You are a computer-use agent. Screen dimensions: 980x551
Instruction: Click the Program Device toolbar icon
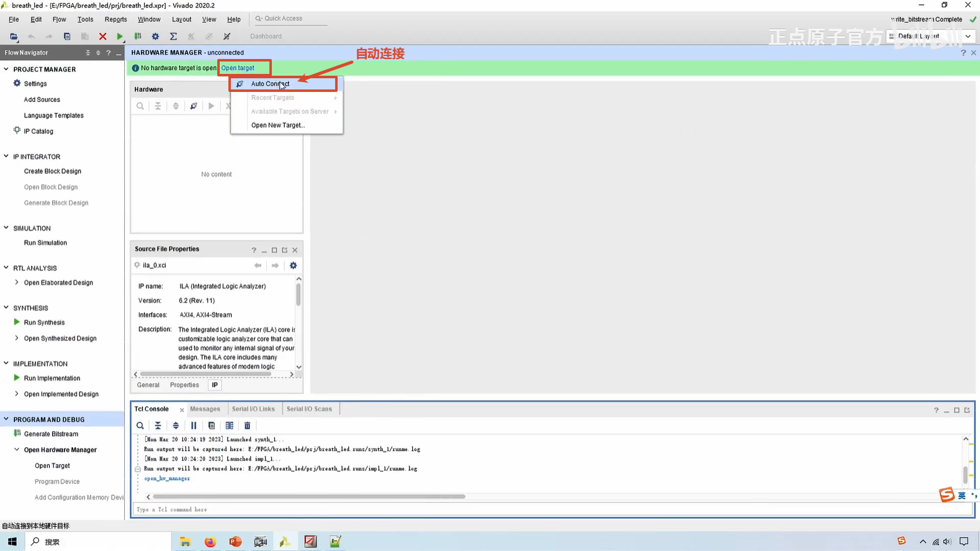coord(138,37)
